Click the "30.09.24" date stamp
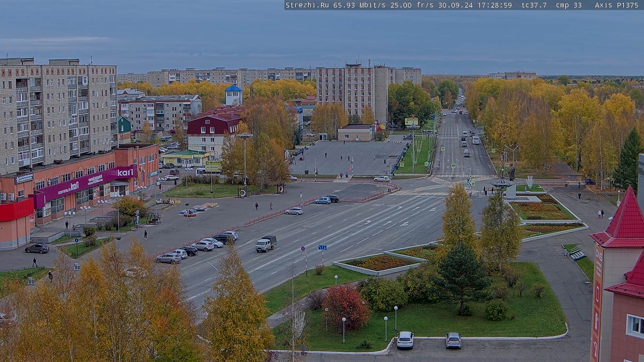The image size is (644, 362). click(455, 5)
